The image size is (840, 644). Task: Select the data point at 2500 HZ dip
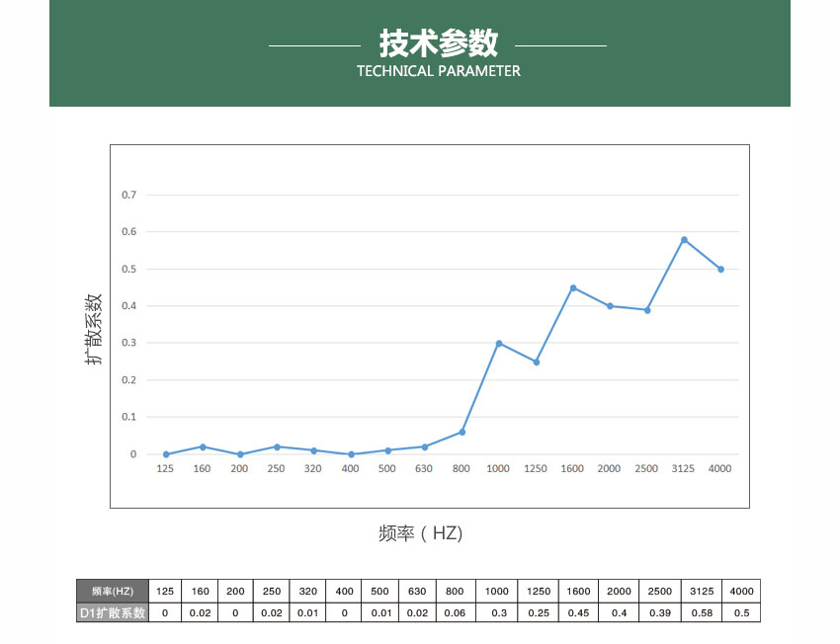tap(645, 309)
